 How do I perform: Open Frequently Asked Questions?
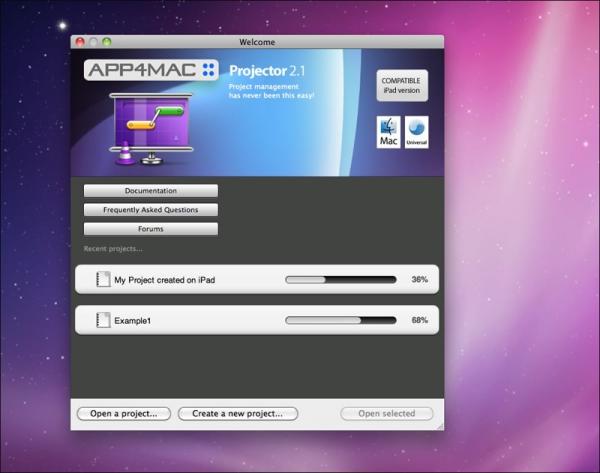pos(151,210)
